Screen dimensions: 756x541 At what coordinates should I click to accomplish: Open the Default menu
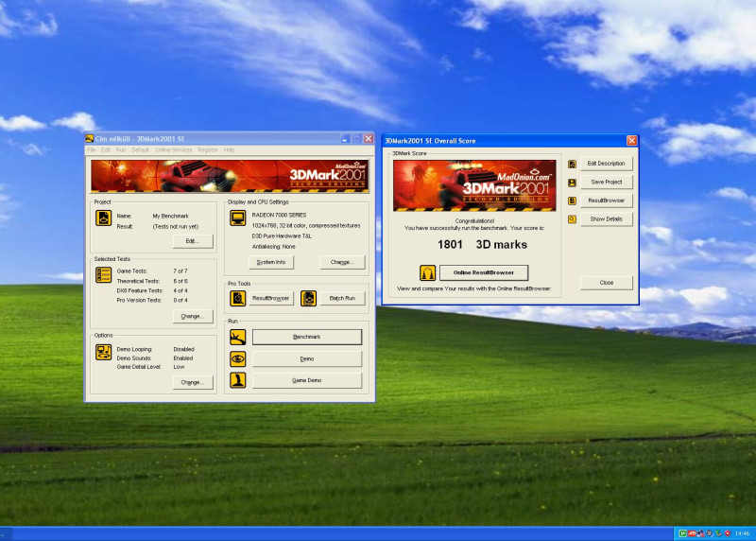[x=140, y=150]
